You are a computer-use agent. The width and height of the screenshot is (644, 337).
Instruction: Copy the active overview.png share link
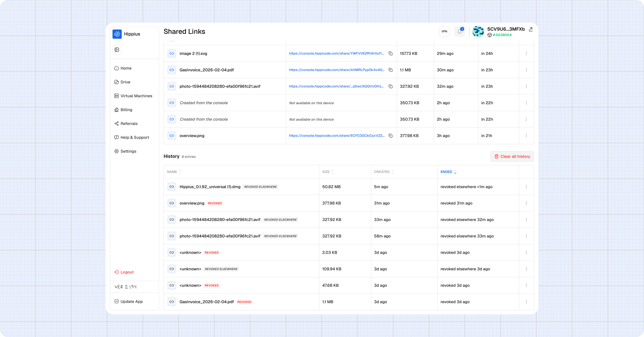(390, 136)
